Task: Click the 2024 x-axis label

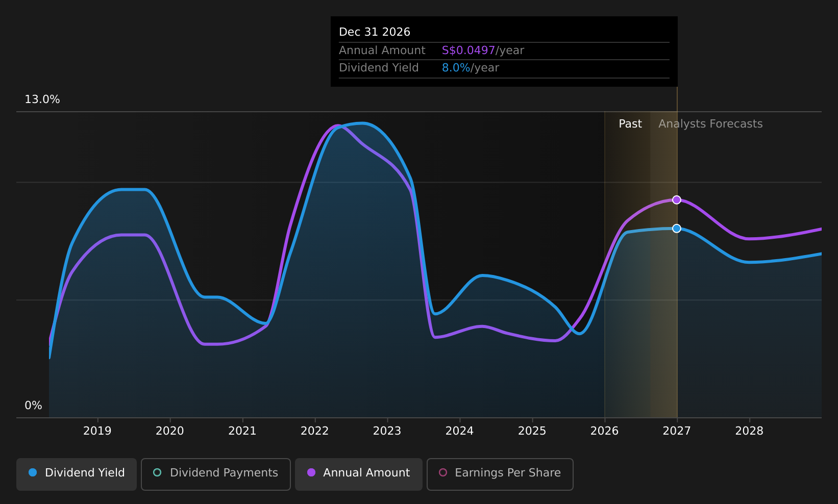Action: tap(460, 431)
